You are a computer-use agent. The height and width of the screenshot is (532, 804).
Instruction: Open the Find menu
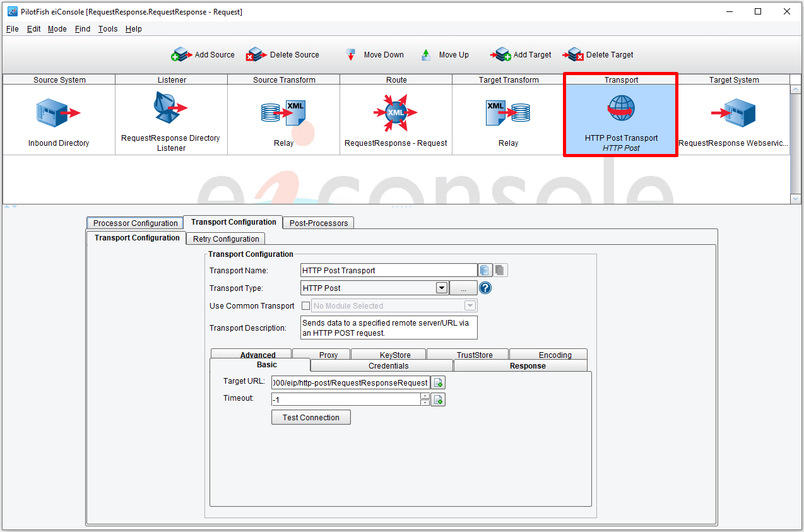tap(82, 29)
